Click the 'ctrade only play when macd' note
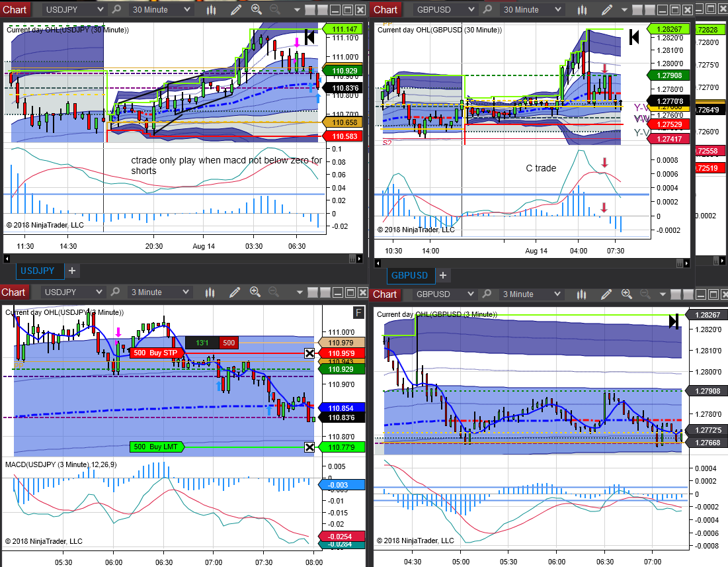This screenshot has height=567, width=728. [x=227, y=165]
